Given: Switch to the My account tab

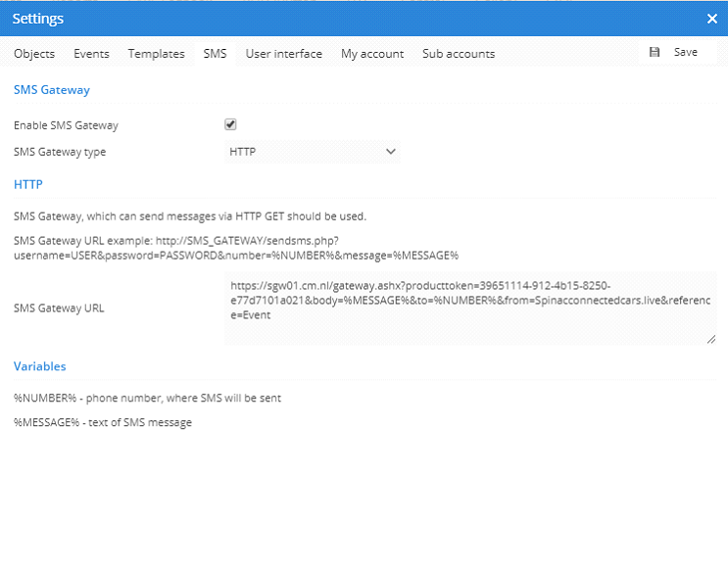Looking at the screenshot, I should pos(371,54).
